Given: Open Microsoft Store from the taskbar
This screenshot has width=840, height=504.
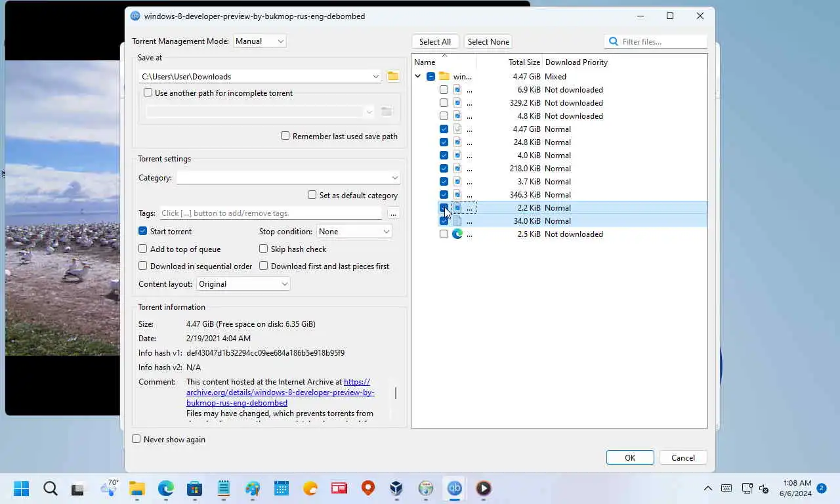Looking at the screenshot, I should [x=194, y=488].
